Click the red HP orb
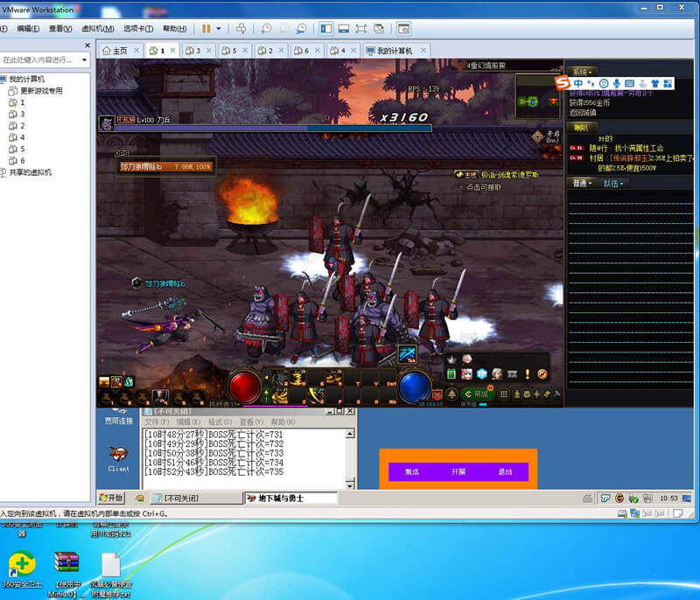Viewport: 700px width, 600px height. pos(245,387)
